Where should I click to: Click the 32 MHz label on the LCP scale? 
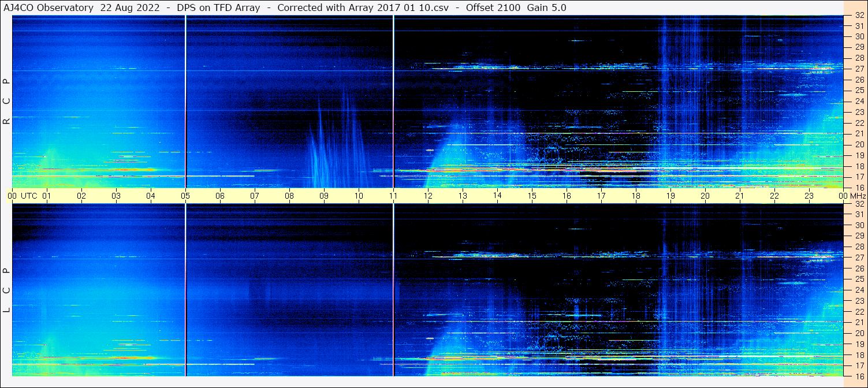[859, 204]
